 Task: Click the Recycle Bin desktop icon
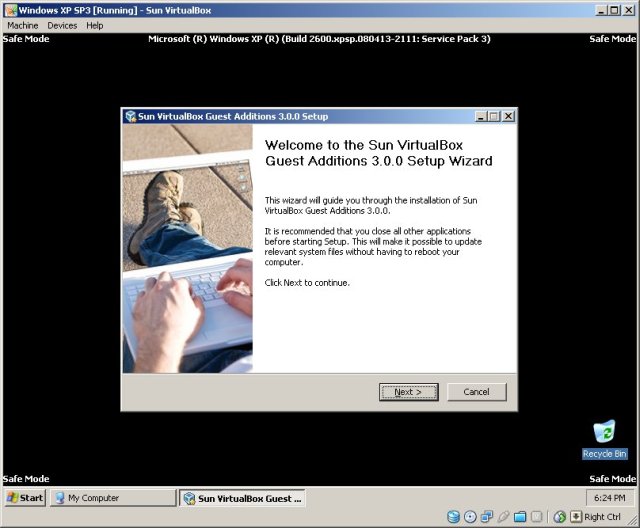pos(604,439)
